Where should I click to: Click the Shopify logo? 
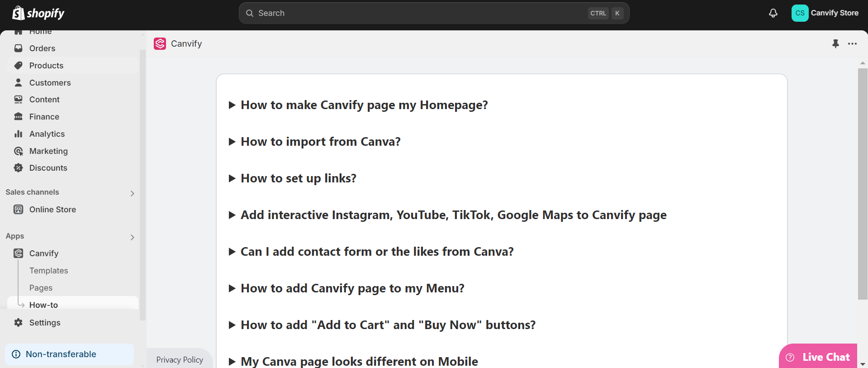pos(38,13)
